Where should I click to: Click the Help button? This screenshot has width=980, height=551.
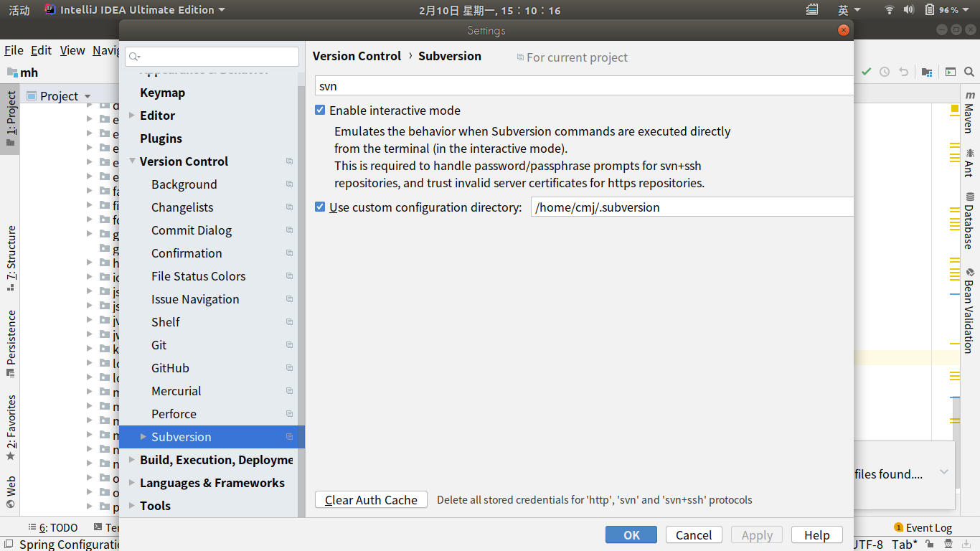(816, 534)
